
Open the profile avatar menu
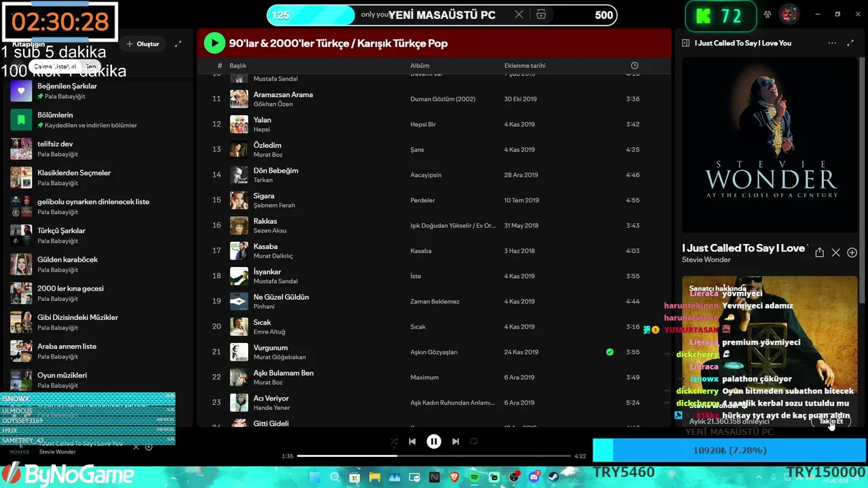[x=789, y=14]
